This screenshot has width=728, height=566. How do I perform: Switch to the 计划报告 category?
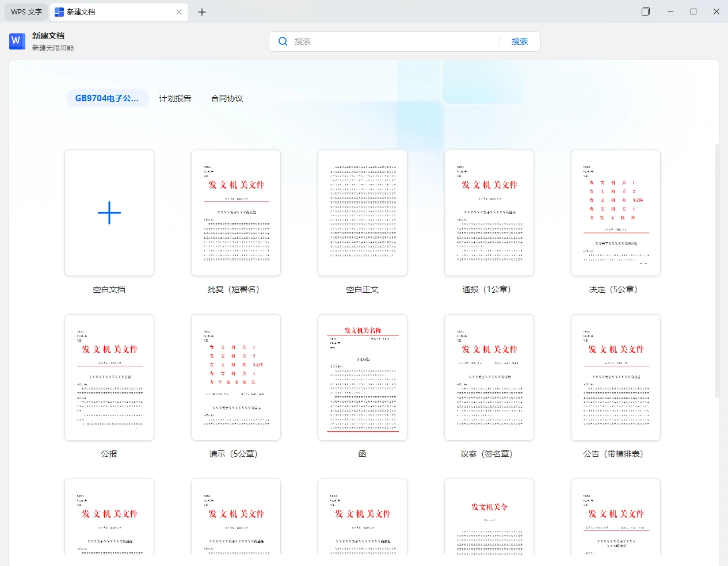click(x=176, y=98)
